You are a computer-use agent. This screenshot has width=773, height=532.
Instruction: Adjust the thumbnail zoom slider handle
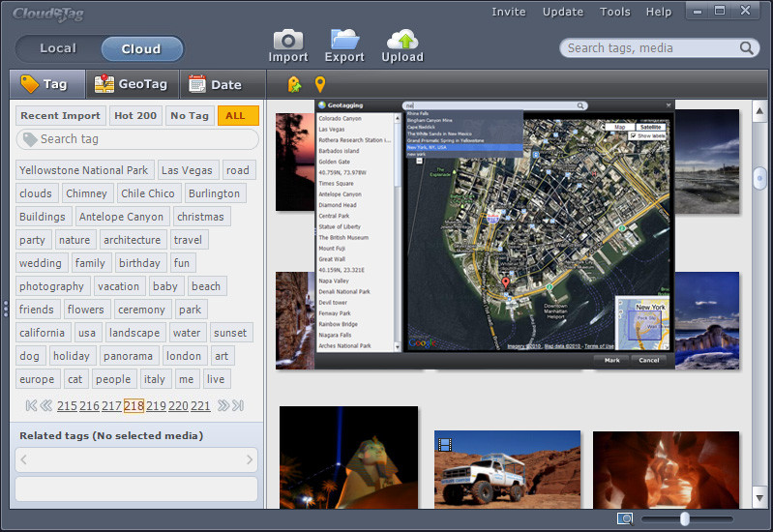pos(685,518)
